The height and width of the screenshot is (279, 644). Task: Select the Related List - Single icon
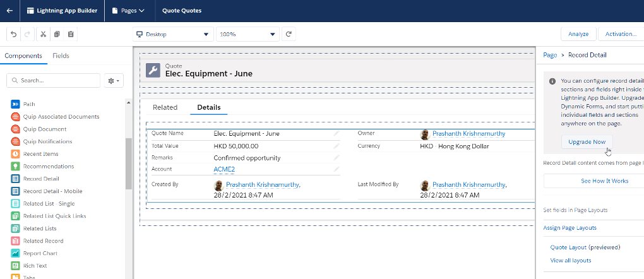(15, 203)
